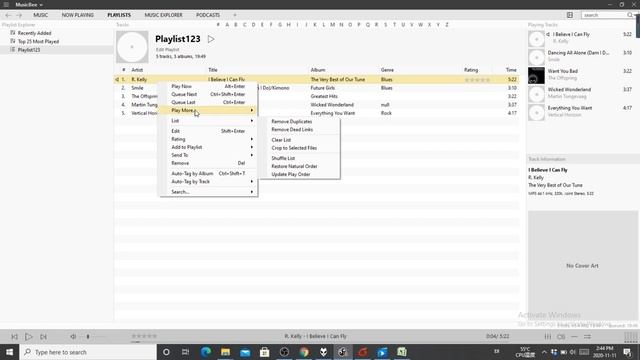Open the MUSIC EXPLORER tab
Viewport: 640px width, 360px height.
pos(163,15)
